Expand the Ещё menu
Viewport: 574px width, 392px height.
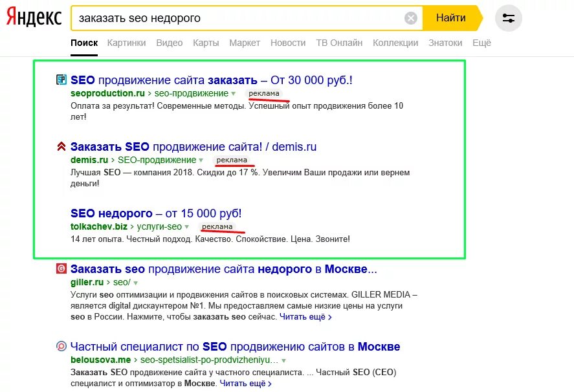pyautogui.click(x=481, y=43)
